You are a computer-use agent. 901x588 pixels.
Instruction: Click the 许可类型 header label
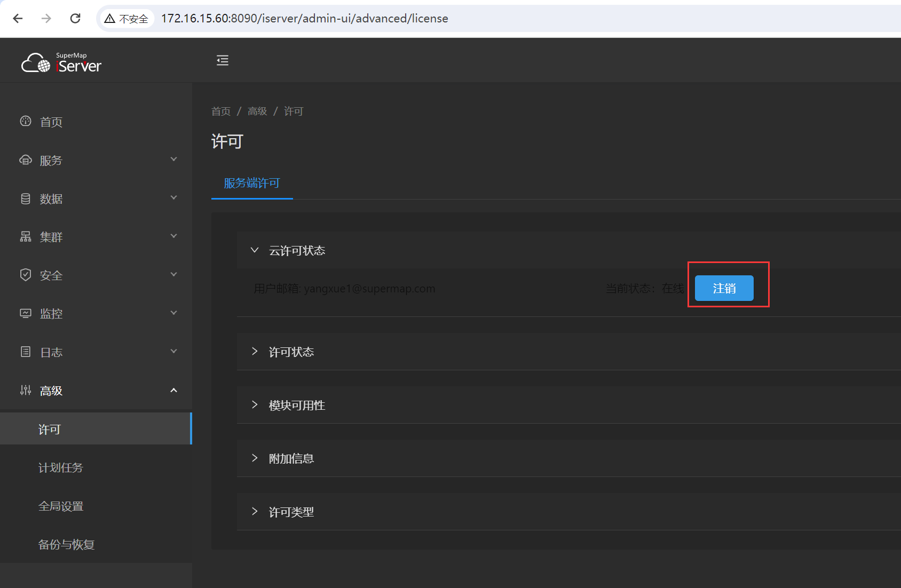pos(291,512)
